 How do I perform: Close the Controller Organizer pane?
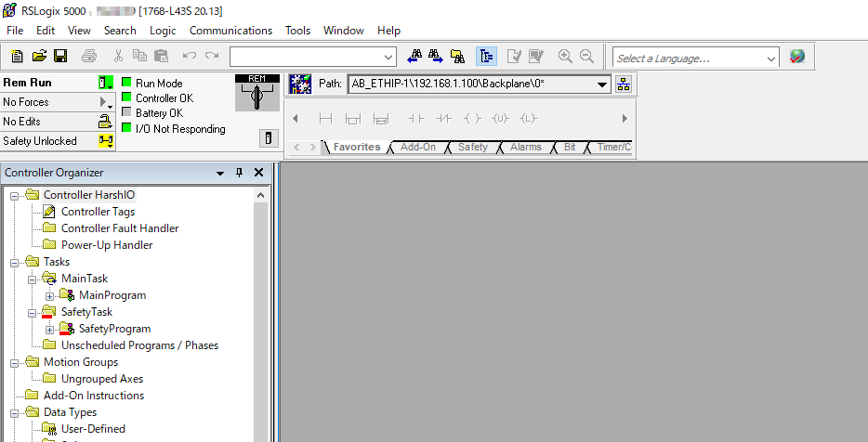[x=258, y=173]
